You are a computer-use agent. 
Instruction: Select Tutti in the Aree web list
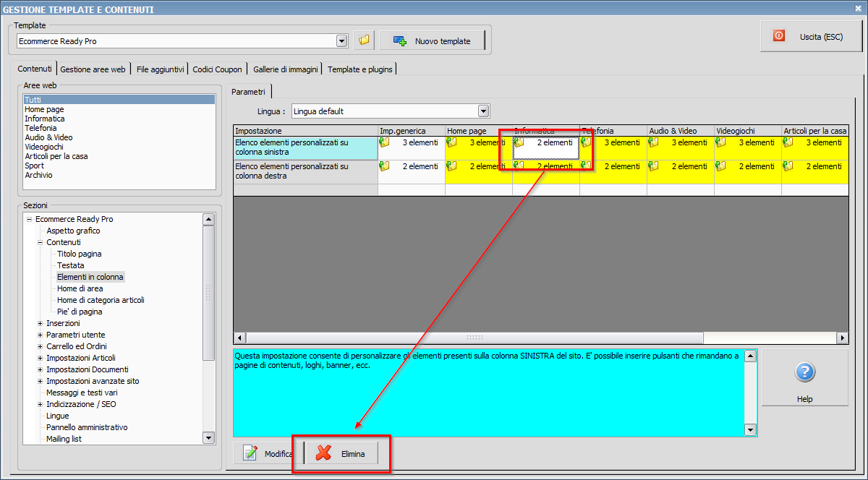coord(119,100)
